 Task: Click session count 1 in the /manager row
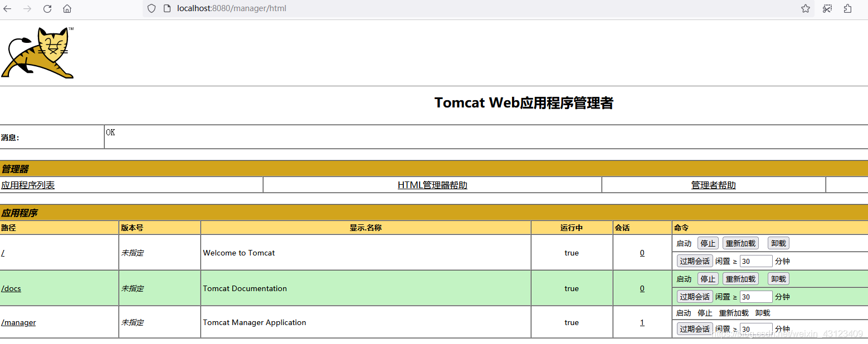click(x=642, y=322)
